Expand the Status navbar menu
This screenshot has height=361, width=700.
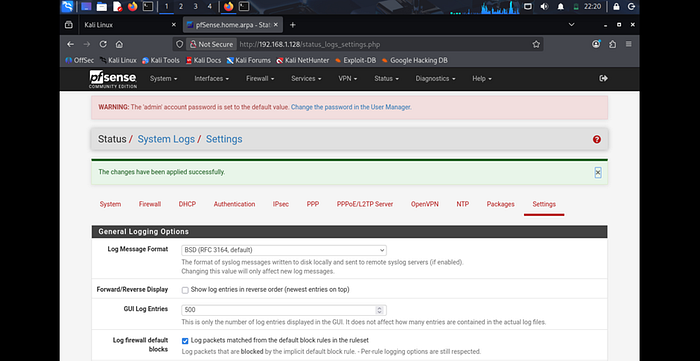[386, 79]
